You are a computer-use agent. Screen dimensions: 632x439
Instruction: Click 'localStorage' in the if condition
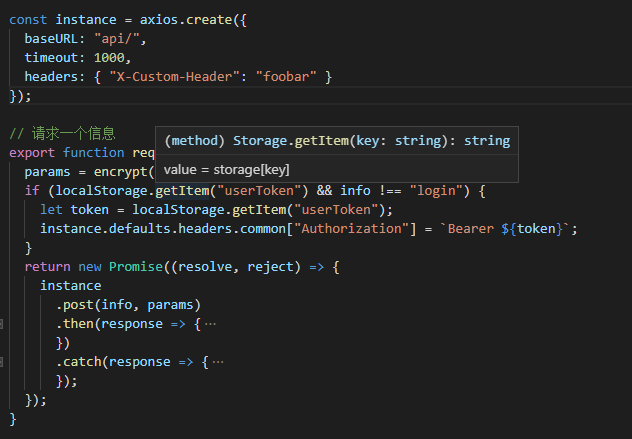[101, 191]
